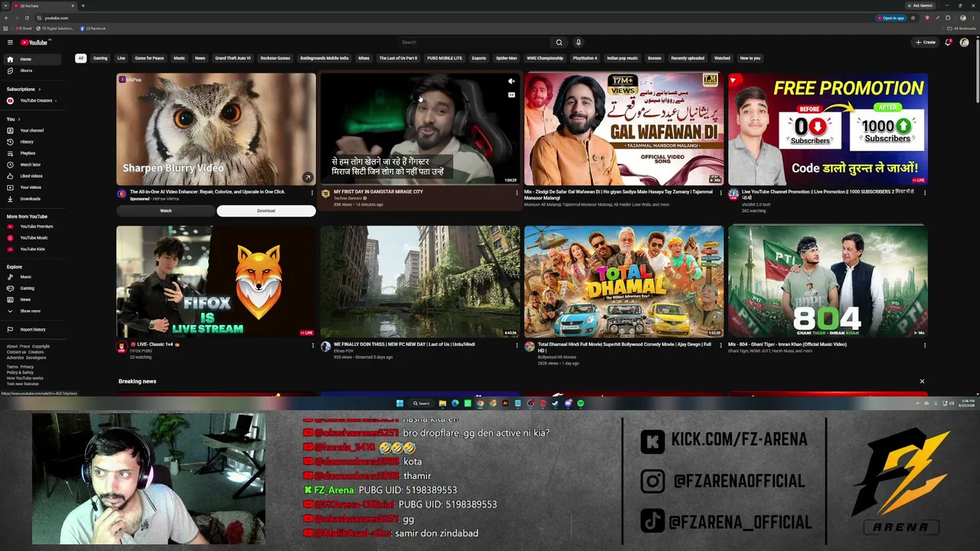This screenshot has width=980, height=551.
Task: Open File Explorer from the taskbar
Action: pos(443,403)
